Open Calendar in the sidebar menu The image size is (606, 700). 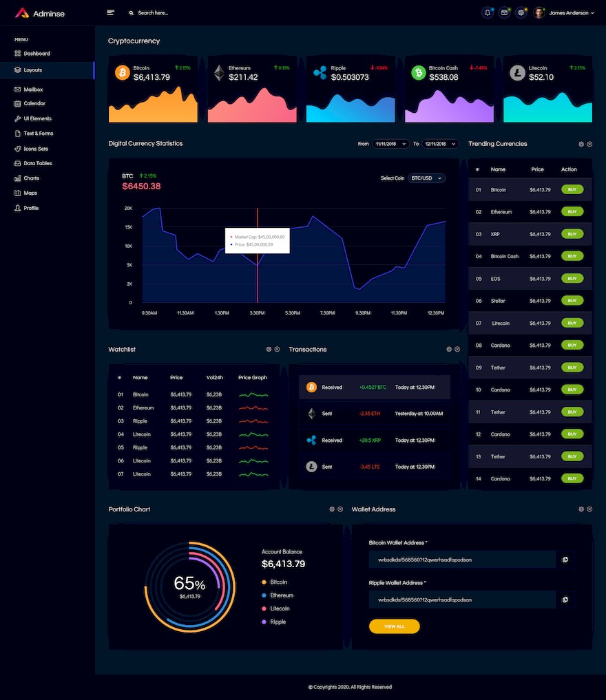coord(30,103)
